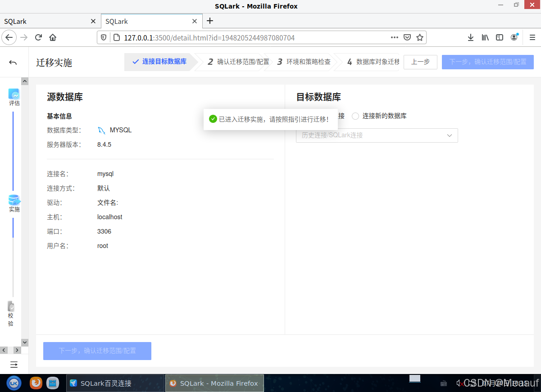Toggle Firefox sidebars icon
The width and height of the screenshot is (541, 392).
pyautogui.click(x=500, y=38)
